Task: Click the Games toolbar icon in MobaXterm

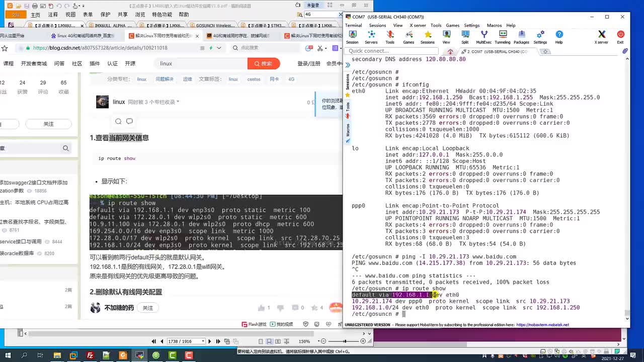Action: click(409, 37)
